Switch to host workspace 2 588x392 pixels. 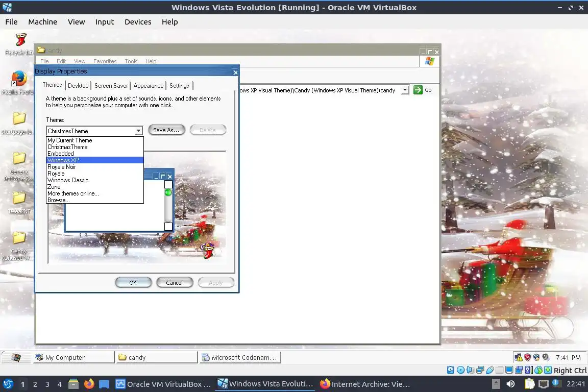[35, 384]
